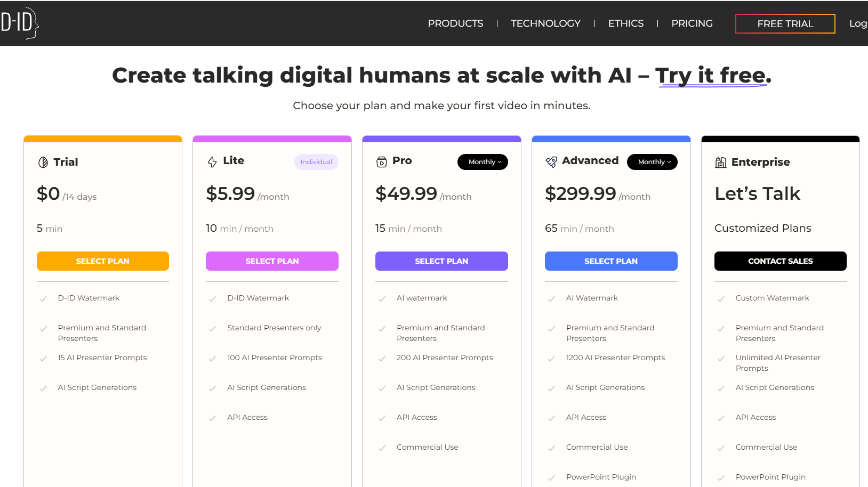The image size is (868, 487).
Task: Click the Trial plan leaf icon
Action: pos(43,162)
